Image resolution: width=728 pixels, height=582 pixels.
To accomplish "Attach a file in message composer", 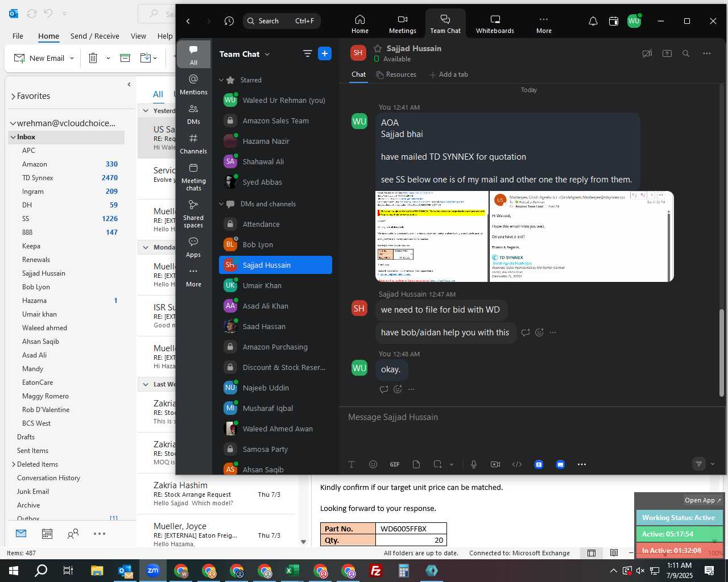I will (416, 464).
